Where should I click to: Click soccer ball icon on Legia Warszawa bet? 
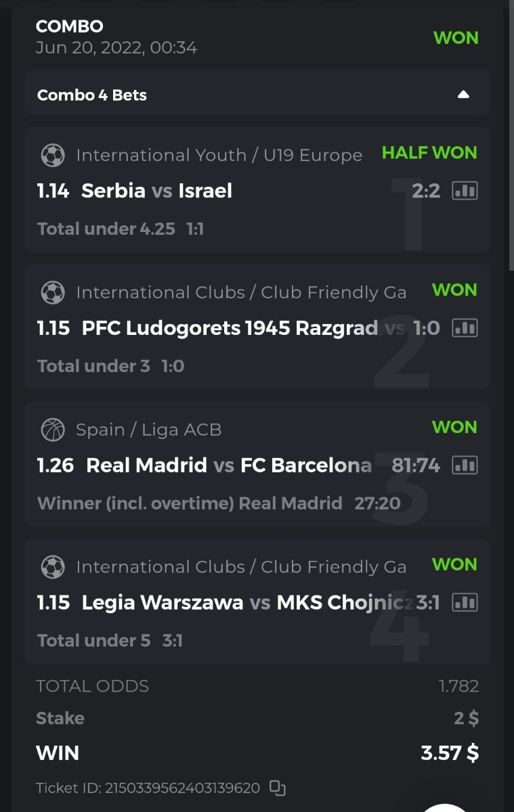pyautogui.click(x=53, y=567)
